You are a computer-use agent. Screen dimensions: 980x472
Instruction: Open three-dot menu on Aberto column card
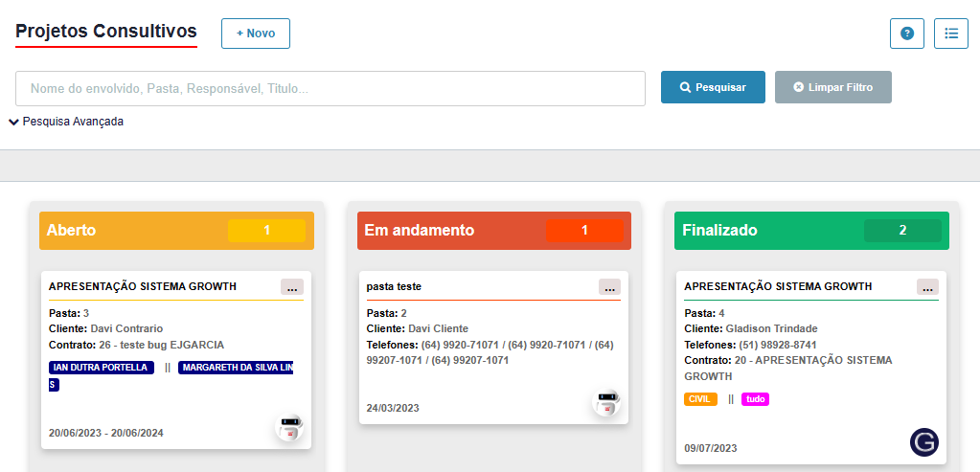(x=292, y=286)
